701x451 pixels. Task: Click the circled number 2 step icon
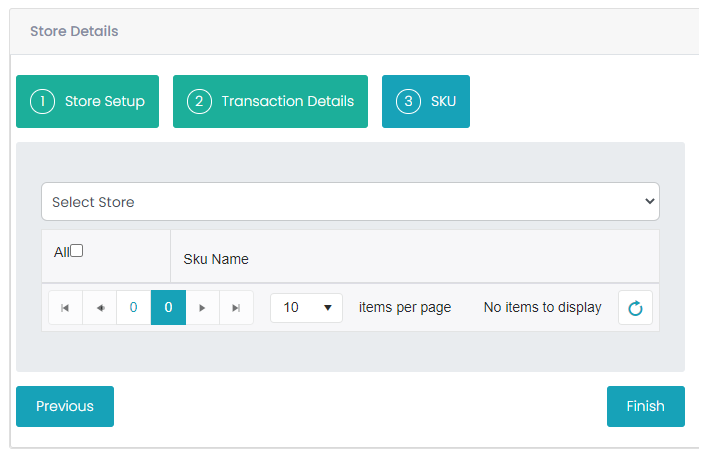point(199,101)
